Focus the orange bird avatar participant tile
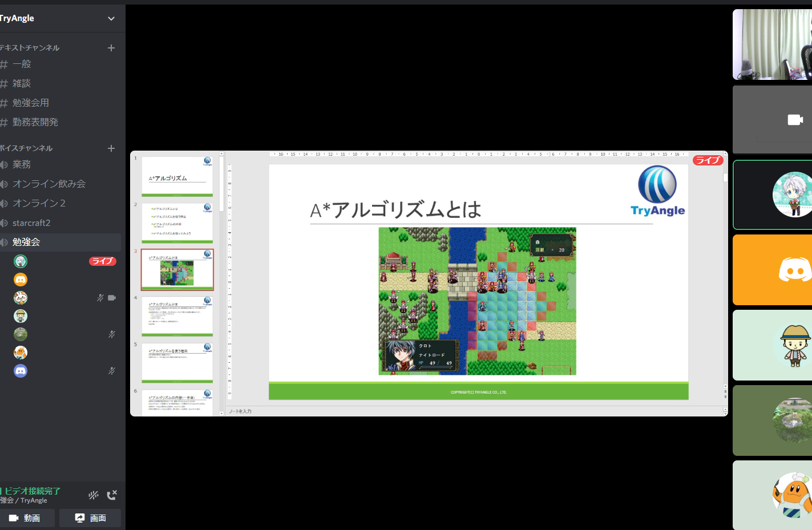This screenshot has width=812, height=530. point(772,495)
